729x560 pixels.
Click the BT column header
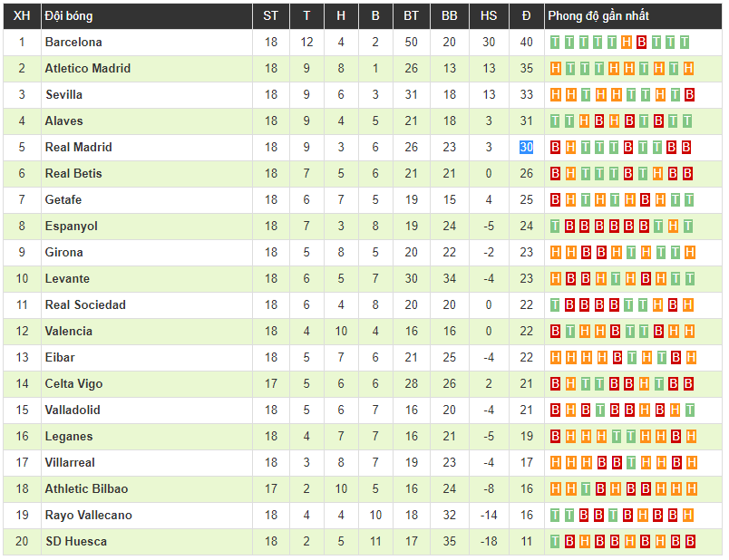412,15
